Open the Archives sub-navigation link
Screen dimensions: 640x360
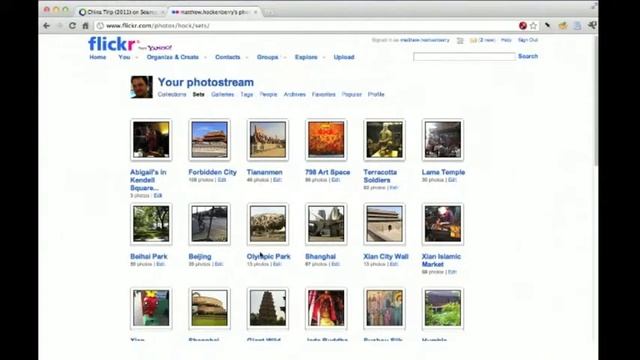(x=295, y=94)
